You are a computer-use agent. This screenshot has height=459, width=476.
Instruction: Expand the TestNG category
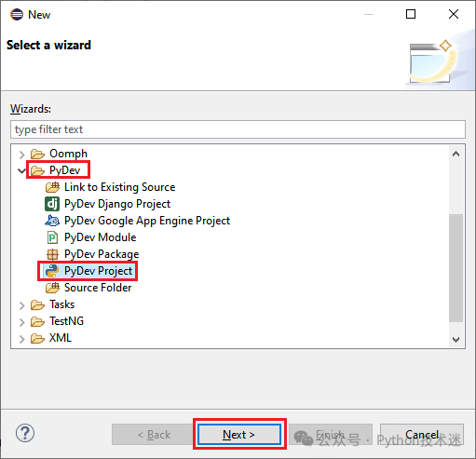tap(21, 322)
